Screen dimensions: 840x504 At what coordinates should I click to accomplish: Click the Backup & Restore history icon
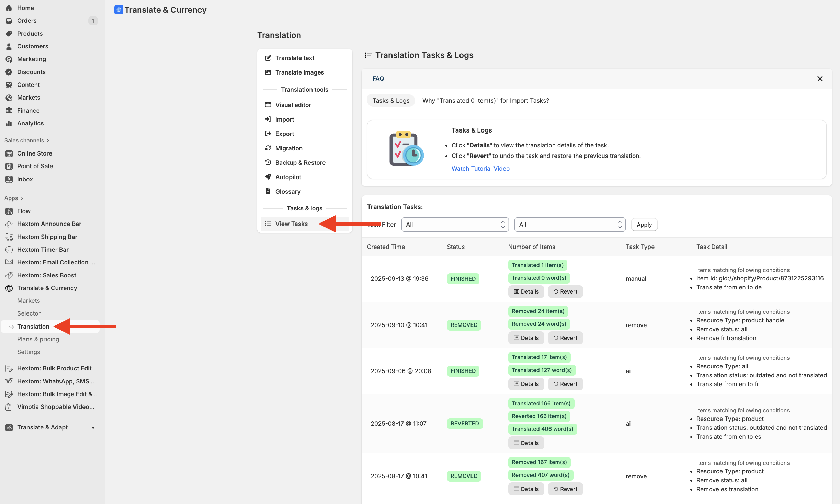tap(268, 162)
